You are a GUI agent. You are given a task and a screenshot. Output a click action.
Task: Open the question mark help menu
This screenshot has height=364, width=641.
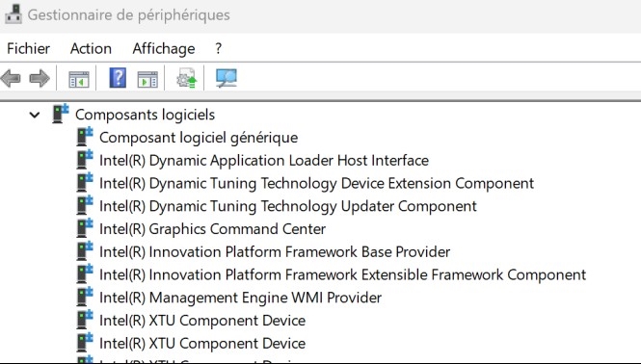point(218,48)
